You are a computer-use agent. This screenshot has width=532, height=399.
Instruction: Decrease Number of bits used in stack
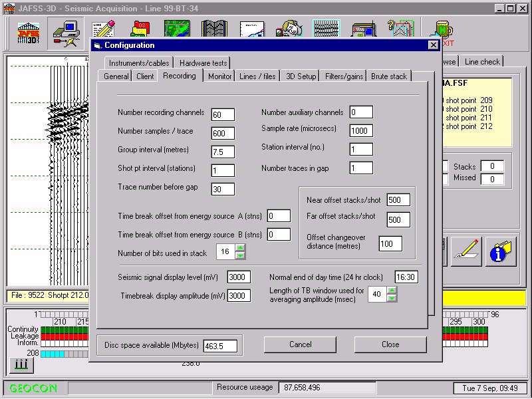[x=240, y=255]
